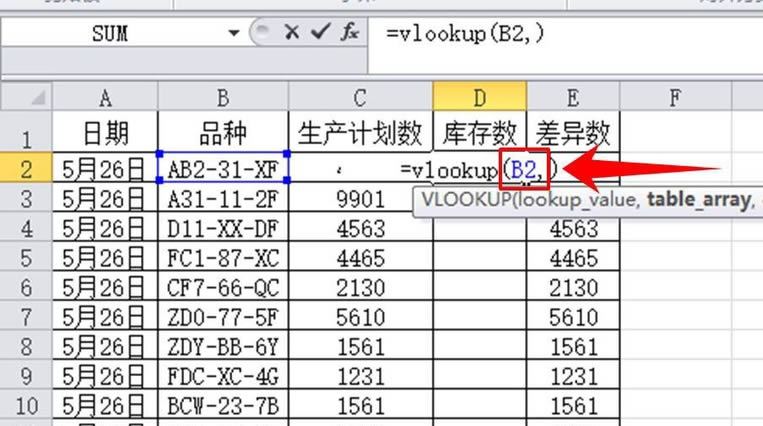Click value 9901 in column C
763x426 pixels.
point(360,199)
